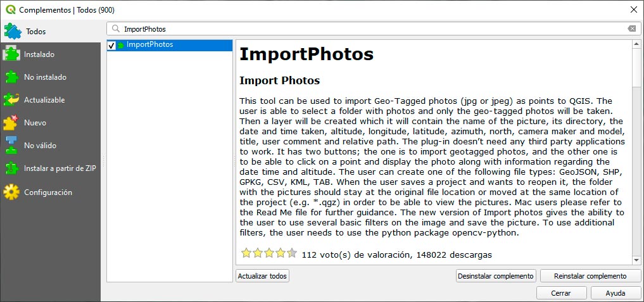Viewport: 644px width, 302px height.
Task: Click the Import Photos subtitle
Action: pos(279,80)
